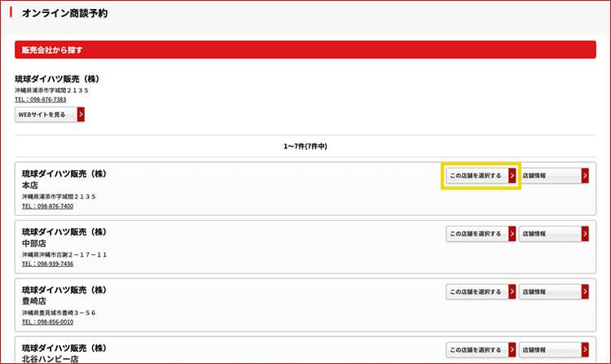611x364 pixels.
Task: Click the 中部店 store name text
Action: 34,243
